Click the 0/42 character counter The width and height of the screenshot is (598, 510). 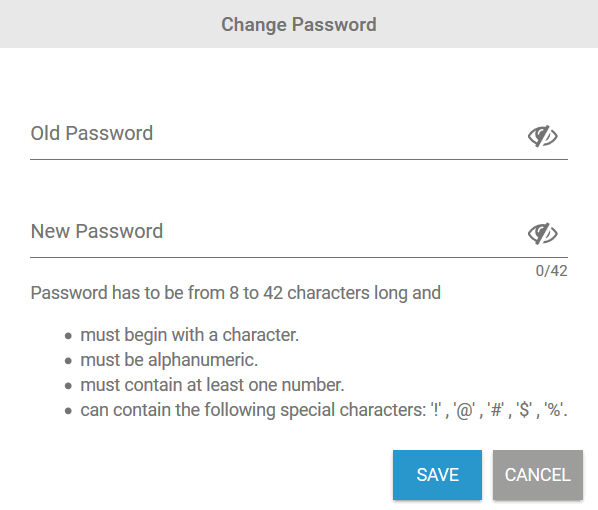[551, 271]
